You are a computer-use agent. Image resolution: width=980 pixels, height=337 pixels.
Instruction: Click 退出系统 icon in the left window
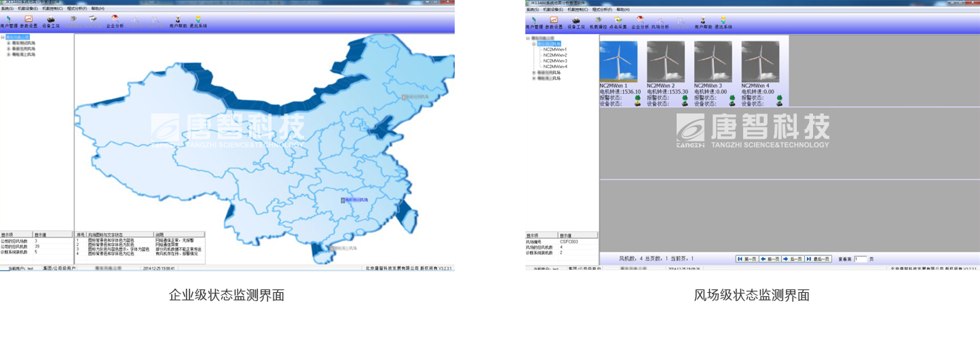[x=198, y=22]
